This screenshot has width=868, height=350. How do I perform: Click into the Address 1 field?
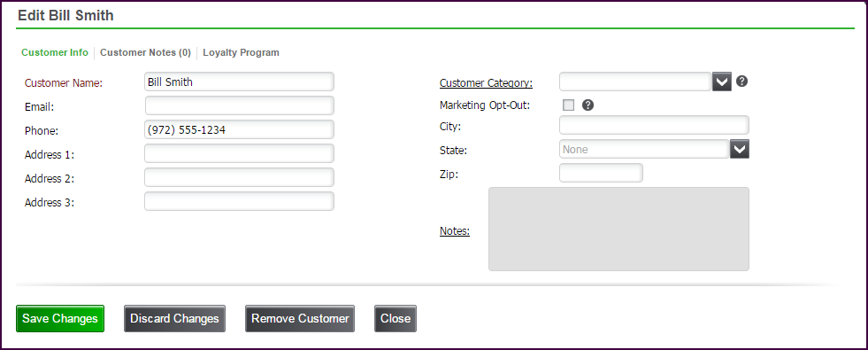239,153
